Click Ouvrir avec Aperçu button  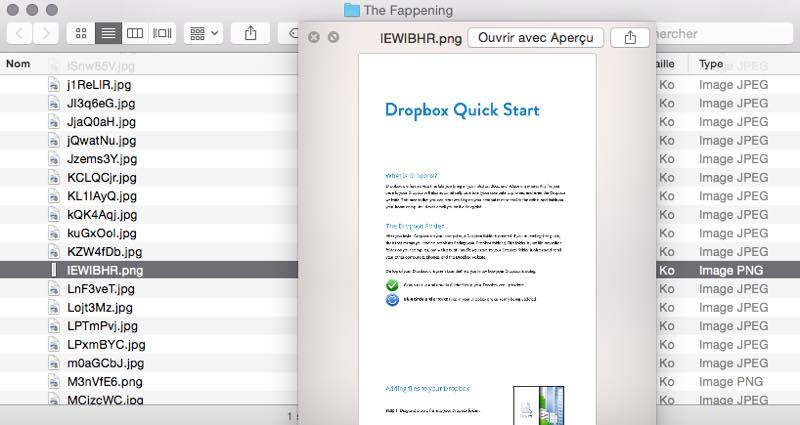pyautogui.click(x=536, y=38)
